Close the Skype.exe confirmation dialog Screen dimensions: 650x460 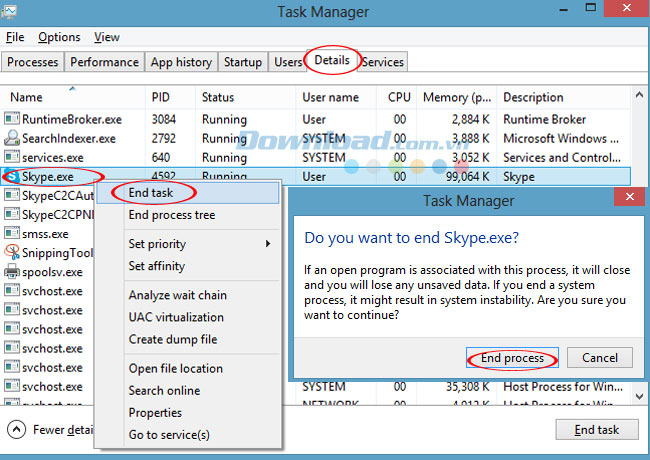(629, 196)
